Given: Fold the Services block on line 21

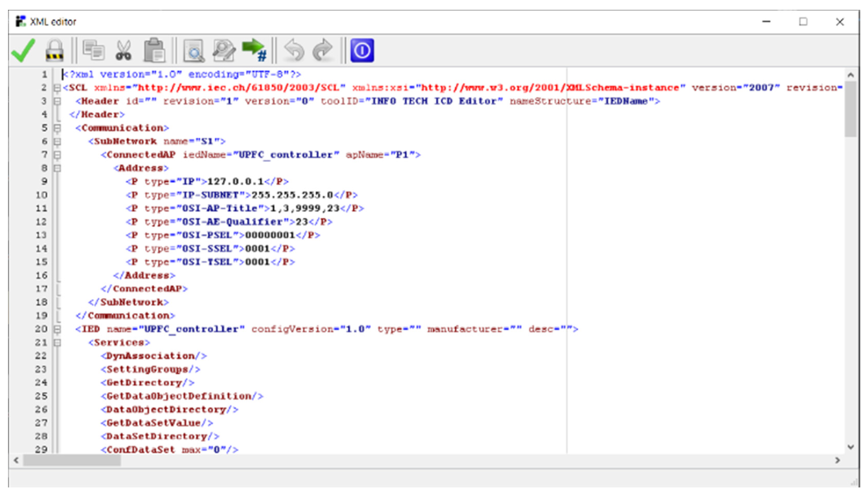Looking at the screenshot, I should [57, 342].
